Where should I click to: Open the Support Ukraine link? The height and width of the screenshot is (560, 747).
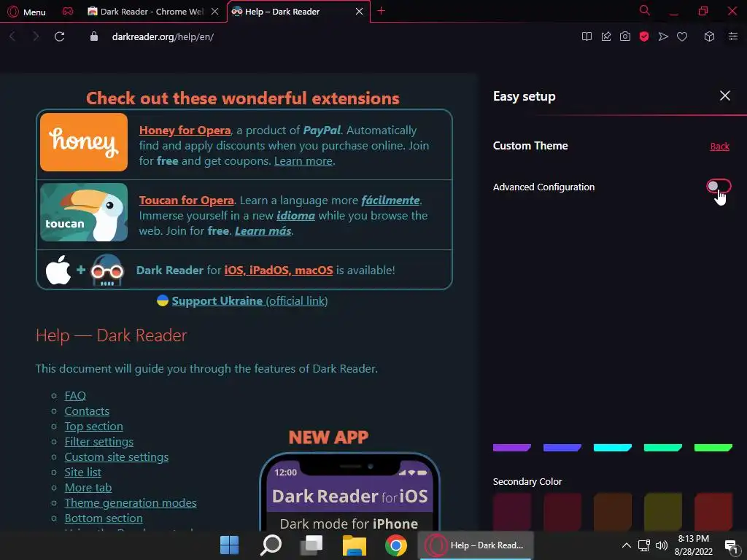pyautogui.click(x=249, y=301)
